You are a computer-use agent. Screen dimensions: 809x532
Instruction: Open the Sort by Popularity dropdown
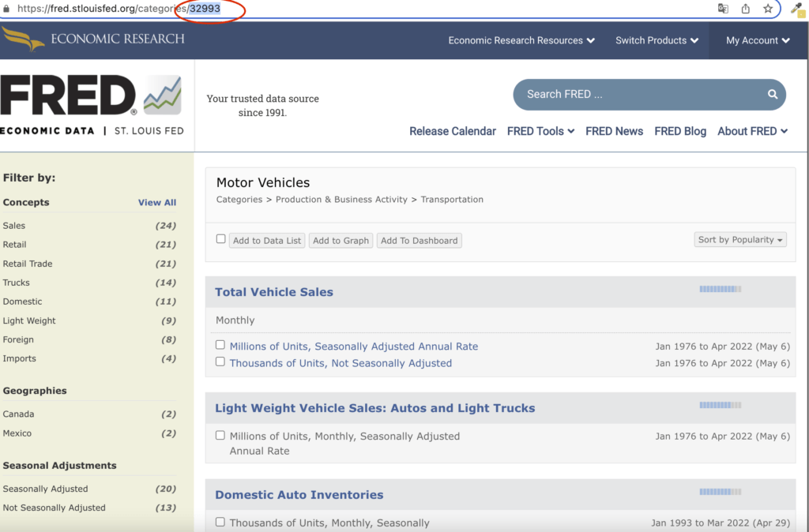point(739,240)
